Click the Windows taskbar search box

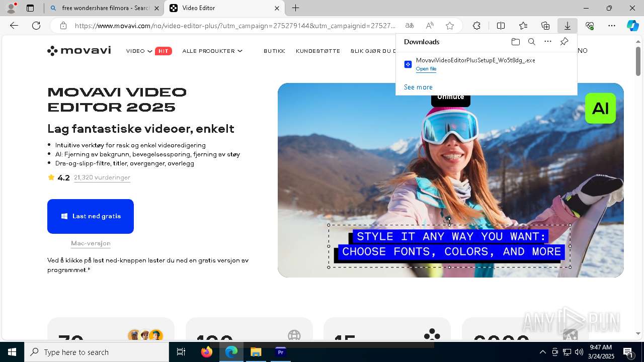coord(97,352)
